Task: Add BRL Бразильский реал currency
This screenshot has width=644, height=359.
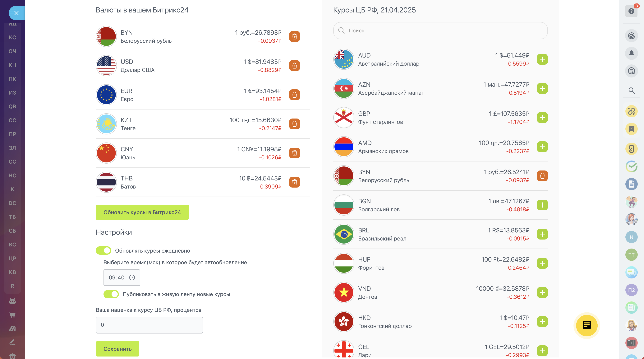Action: [542, 234]
